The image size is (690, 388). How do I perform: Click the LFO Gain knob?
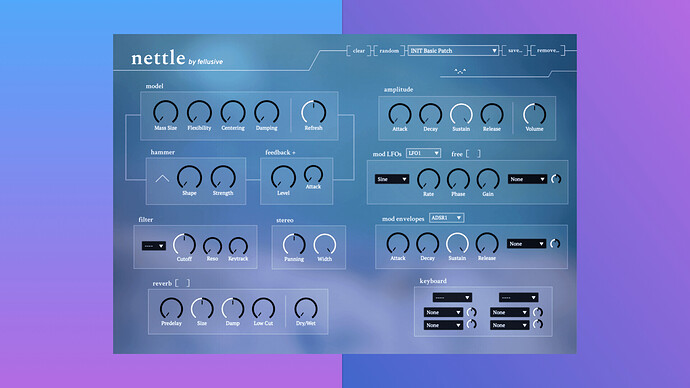click(x=488, y=179)
